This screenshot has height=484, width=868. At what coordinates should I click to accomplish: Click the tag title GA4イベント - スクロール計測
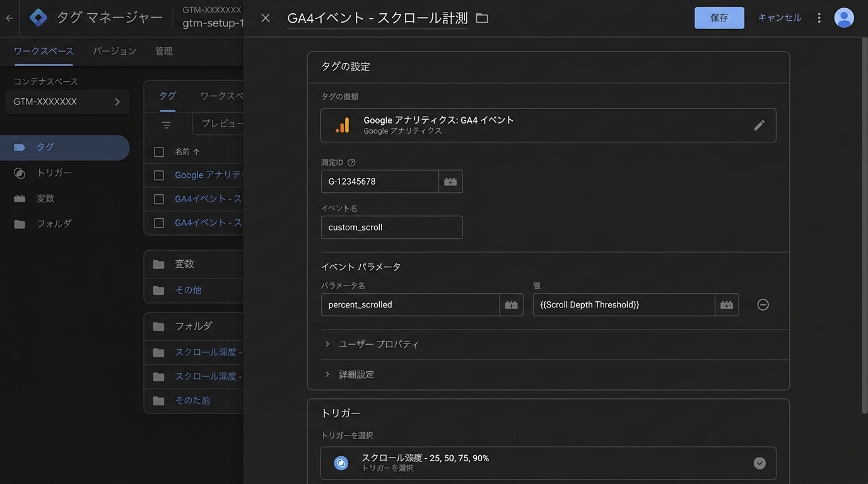(x=377, y=18)
